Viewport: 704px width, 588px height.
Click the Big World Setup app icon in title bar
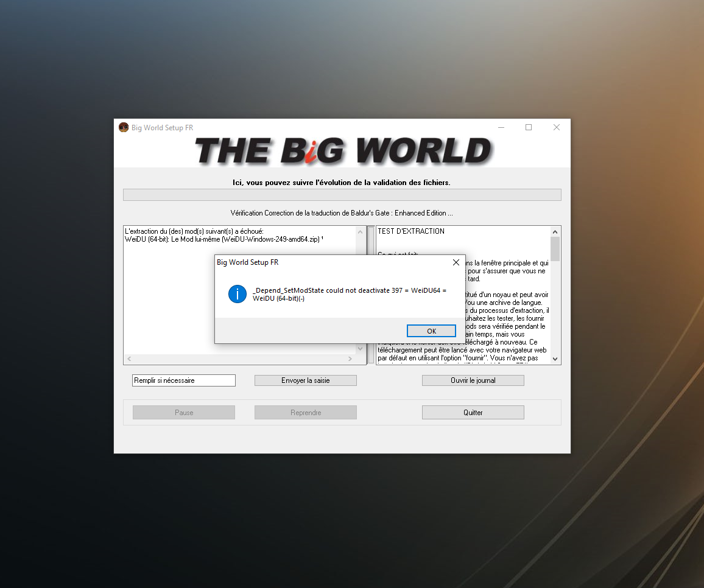click(x=124, y=127)
